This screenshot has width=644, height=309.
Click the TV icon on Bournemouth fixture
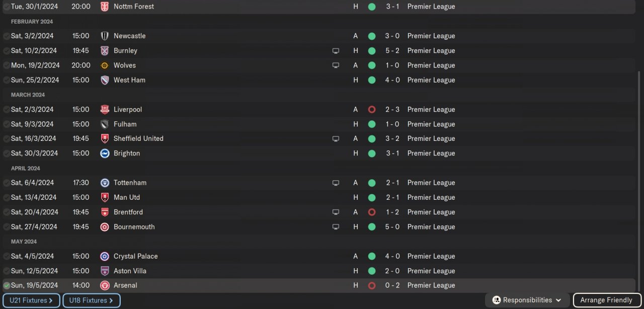click(x=336, y=227)
